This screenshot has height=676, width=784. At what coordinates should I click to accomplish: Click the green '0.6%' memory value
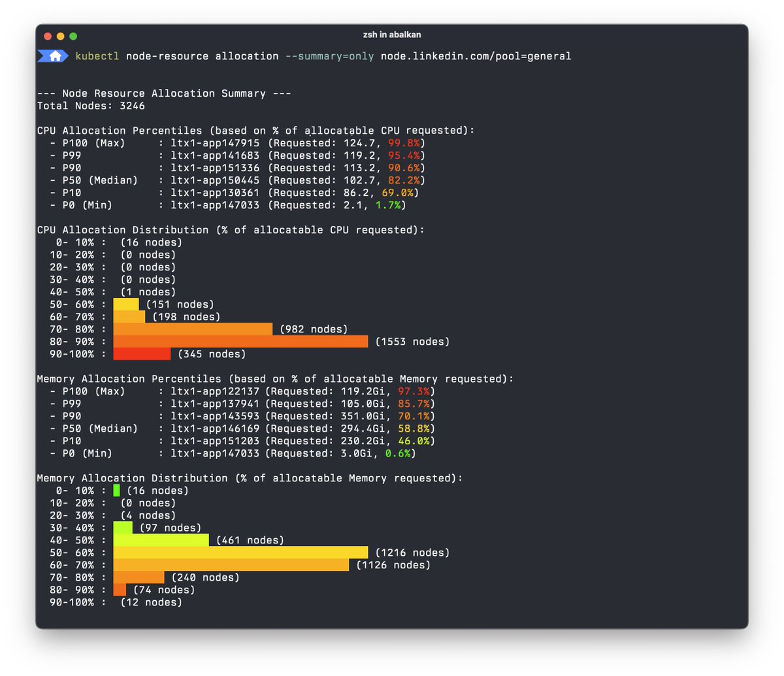398,453
